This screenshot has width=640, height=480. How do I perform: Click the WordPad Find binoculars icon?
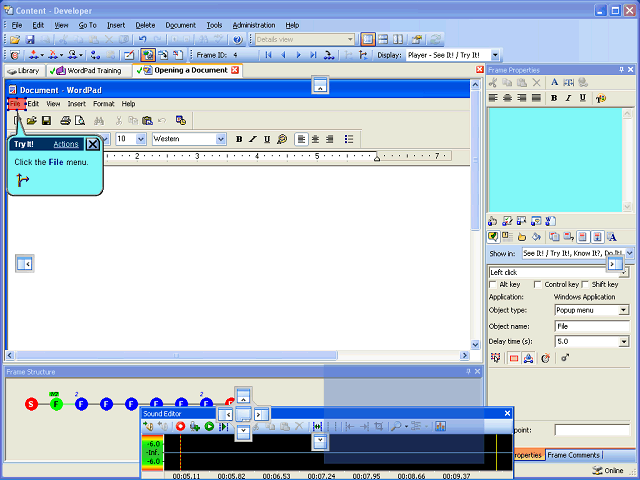pos(98,120)
